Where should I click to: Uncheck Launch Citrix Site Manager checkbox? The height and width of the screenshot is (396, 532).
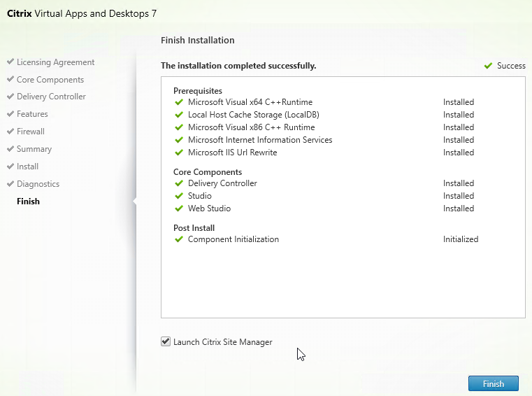tap(166, 341)
